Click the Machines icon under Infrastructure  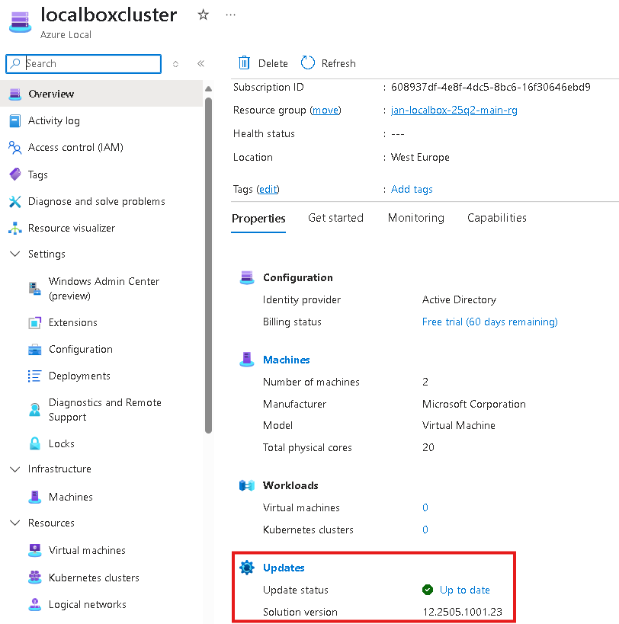click(35, 497)
